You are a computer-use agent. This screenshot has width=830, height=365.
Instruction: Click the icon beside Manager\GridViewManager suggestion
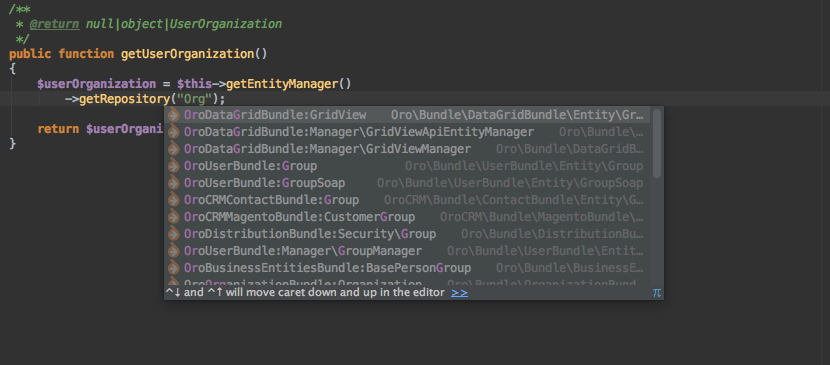point(174,149)
